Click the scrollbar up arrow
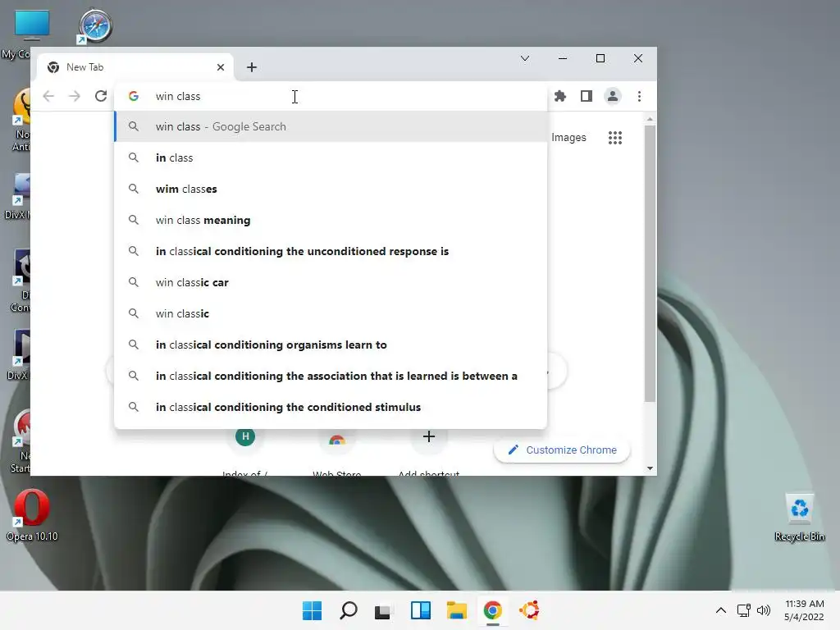 tap(650, 119)
